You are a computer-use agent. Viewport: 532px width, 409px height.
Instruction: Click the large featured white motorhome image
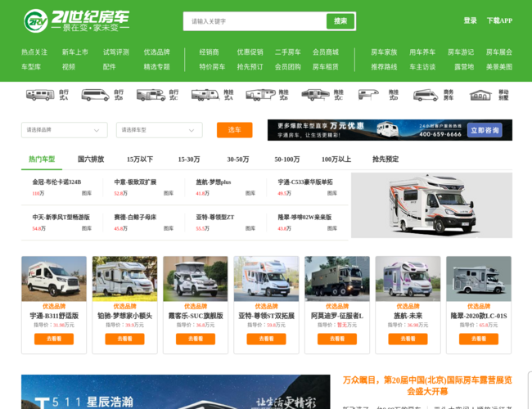(431, 205)
